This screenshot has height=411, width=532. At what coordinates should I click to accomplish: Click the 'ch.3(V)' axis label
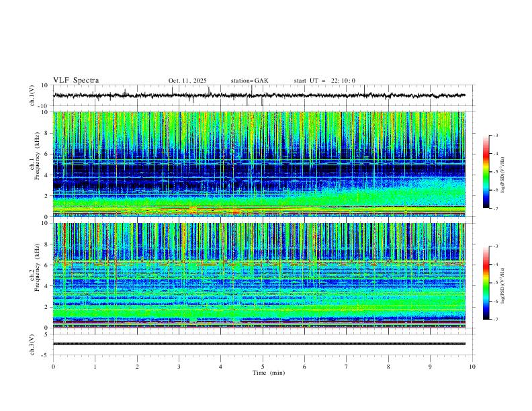[32, 345]
